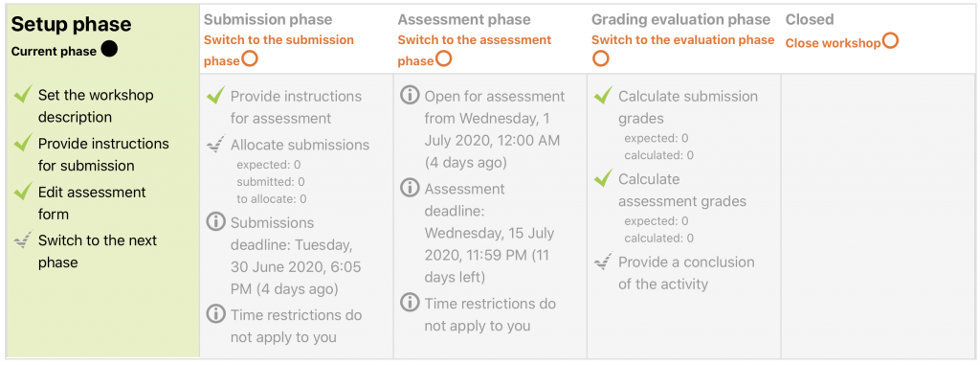
Task: Open Provide a conclusion of the activity
Action: point(686,273)
